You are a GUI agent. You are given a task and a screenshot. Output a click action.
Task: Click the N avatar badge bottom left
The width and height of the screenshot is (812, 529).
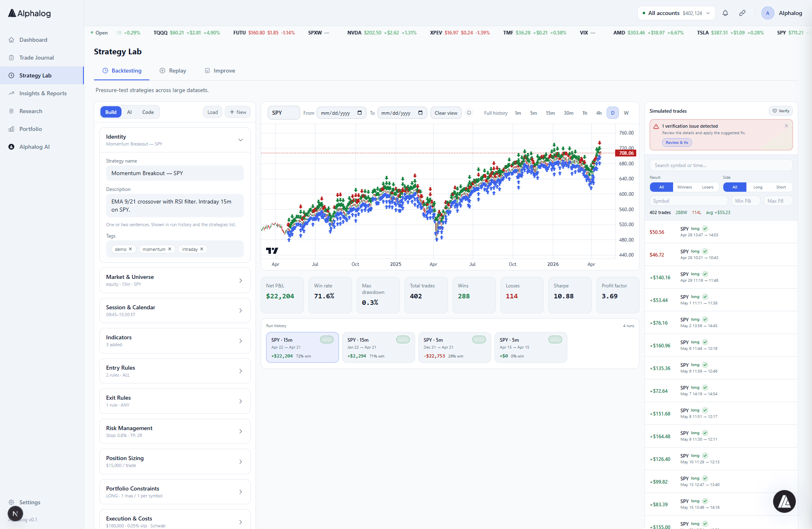[x=15, y=514]
